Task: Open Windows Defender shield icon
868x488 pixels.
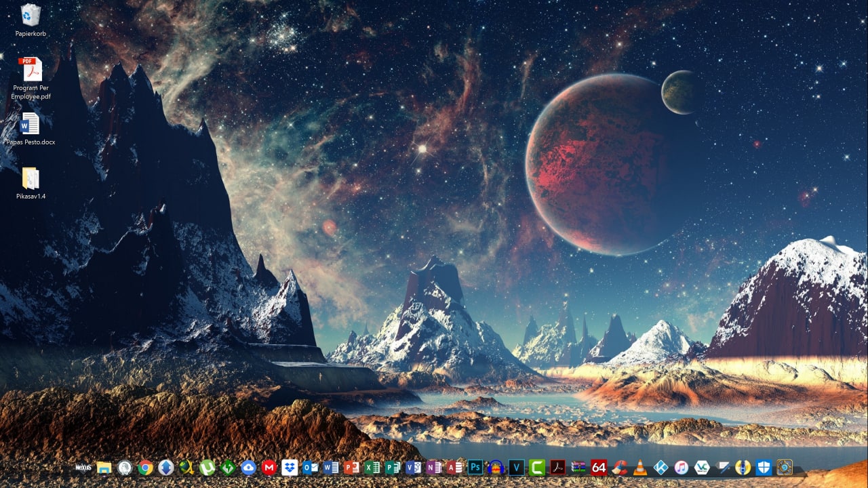Action: click(765, 468)
